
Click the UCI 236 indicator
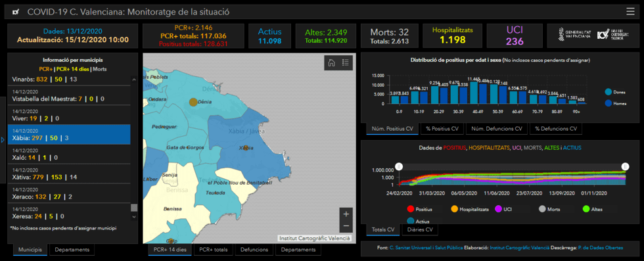pyautogui.click(x=515, y=36)
